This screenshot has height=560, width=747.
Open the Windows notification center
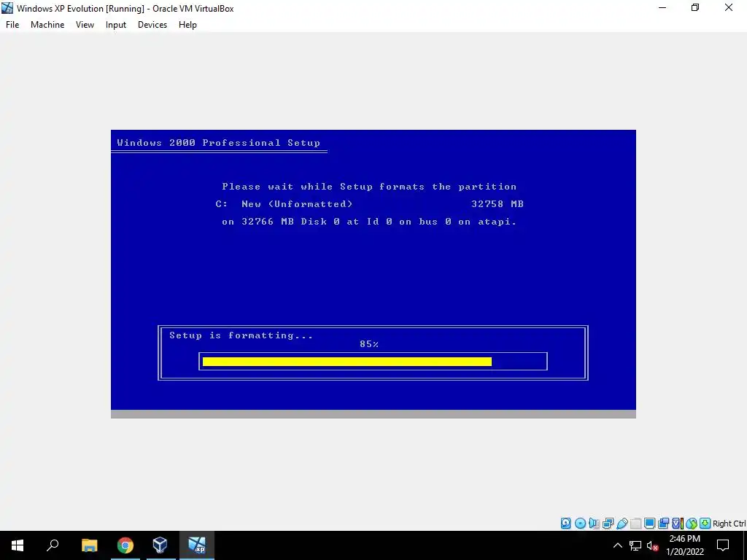[723, 545]
